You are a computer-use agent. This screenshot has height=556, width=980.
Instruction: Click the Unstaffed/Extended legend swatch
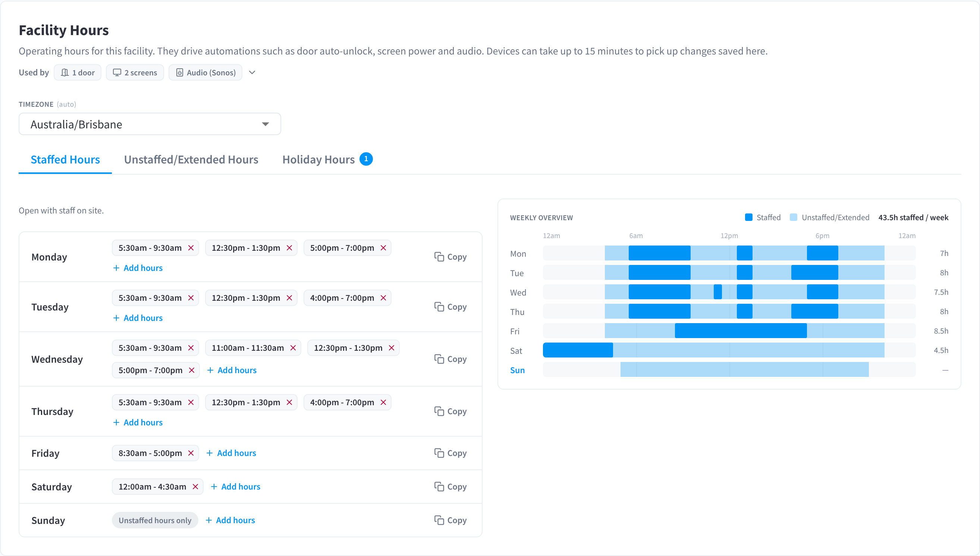[794, 217]
